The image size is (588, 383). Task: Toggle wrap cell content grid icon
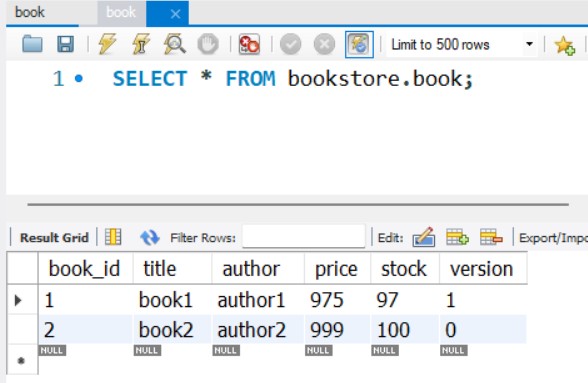pos(113,237)
